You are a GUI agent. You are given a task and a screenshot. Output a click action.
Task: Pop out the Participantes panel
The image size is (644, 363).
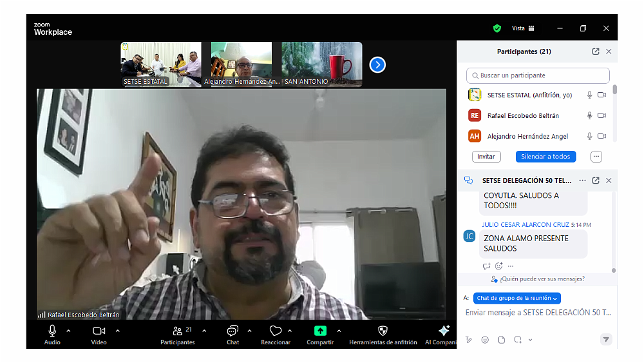click(596, 52)
